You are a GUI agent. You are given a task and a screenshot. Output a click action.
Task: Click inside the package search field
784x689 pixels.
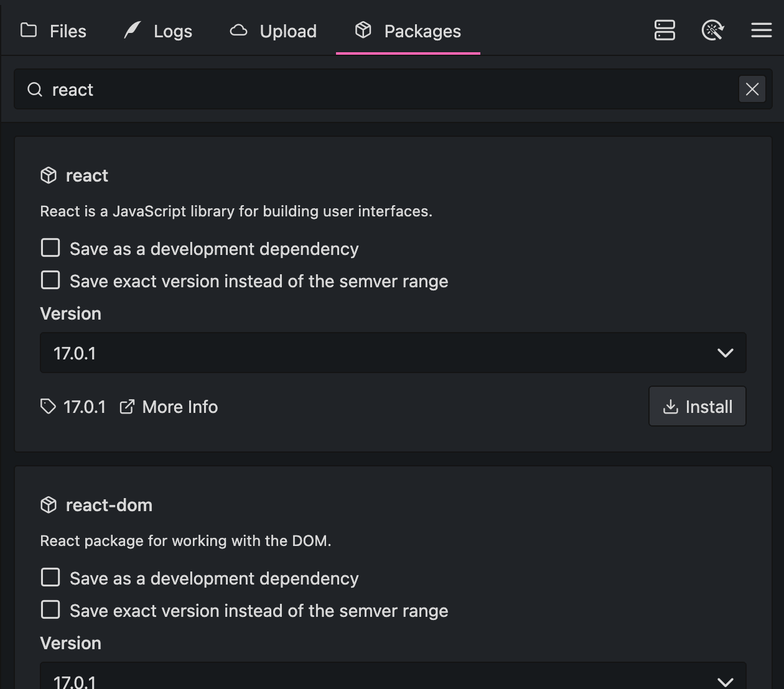tap(373, 89)
